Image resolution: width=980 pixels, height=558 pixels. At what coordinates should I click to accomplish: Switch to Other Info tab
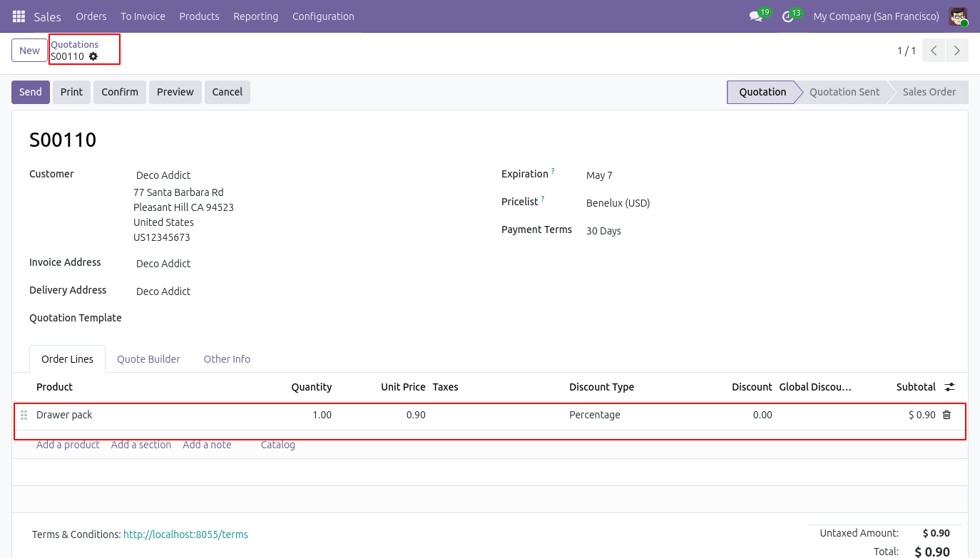[227, 359]
